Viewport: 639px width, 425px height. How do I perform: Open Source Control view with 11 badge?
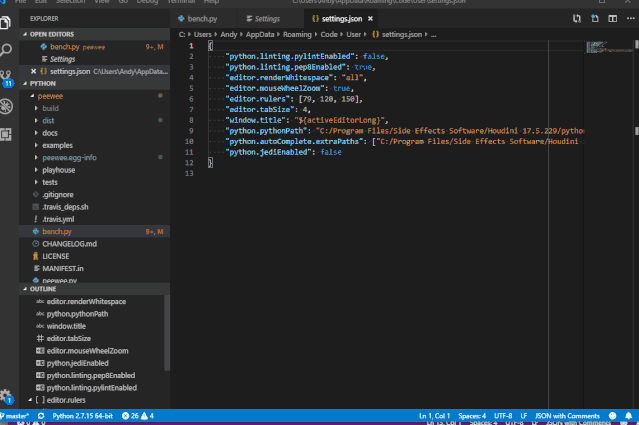coord(7,78)
